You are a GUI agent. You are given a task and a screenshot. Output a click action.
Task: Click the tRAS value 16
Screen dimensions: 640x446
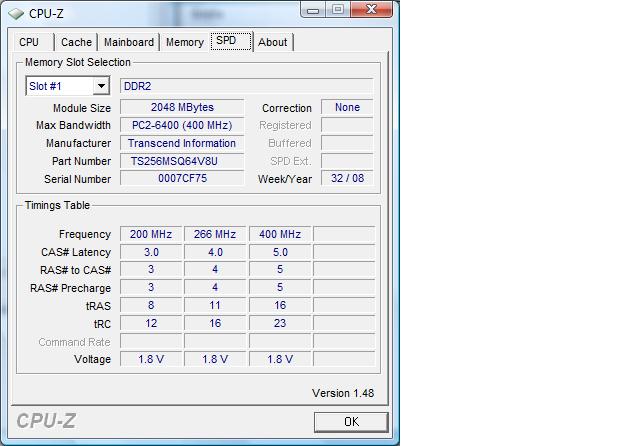(x=280, y=305)
